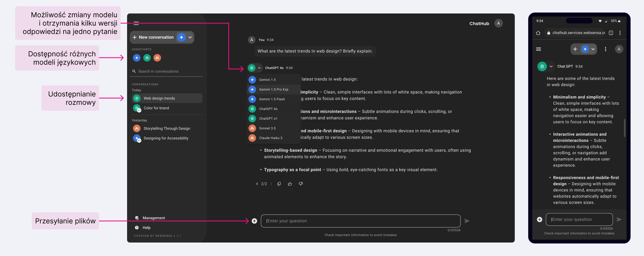Send the question with desktop send arrow
The width and height of the screenshot is (644, 256).
pyautogui.click(x=467, y=221)
